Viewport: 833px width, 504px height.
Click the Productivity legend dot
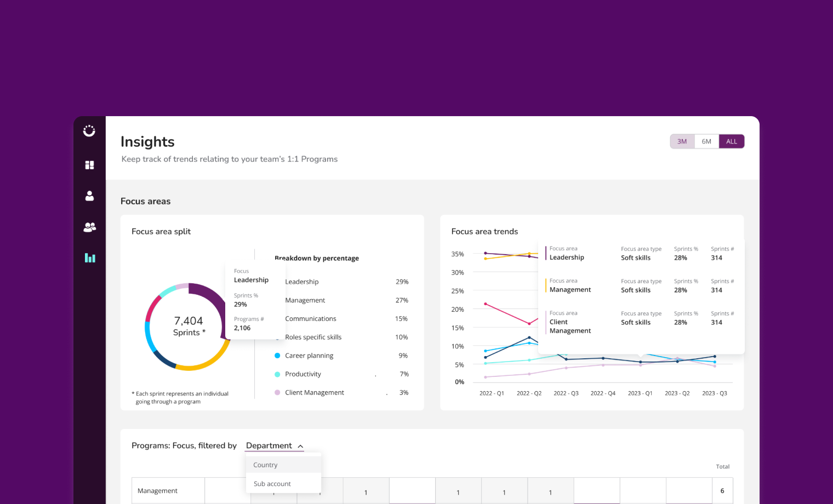point(277,374)
